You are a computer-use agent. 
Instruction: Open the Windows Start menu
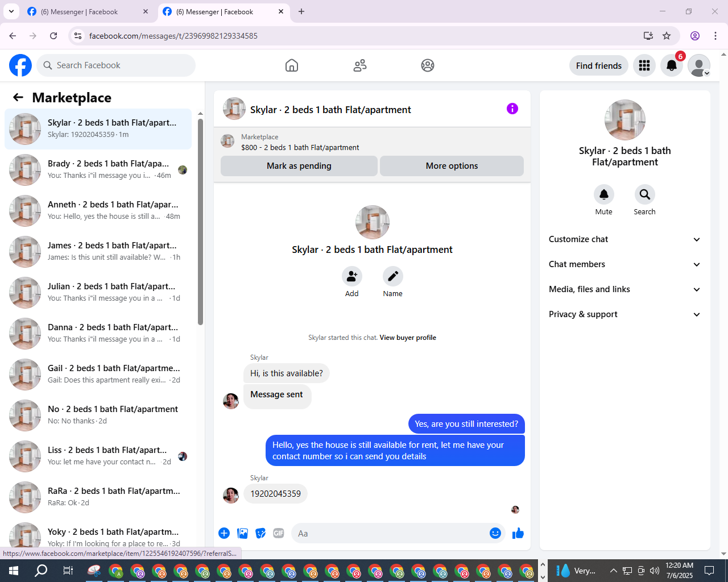pos(14,571)
